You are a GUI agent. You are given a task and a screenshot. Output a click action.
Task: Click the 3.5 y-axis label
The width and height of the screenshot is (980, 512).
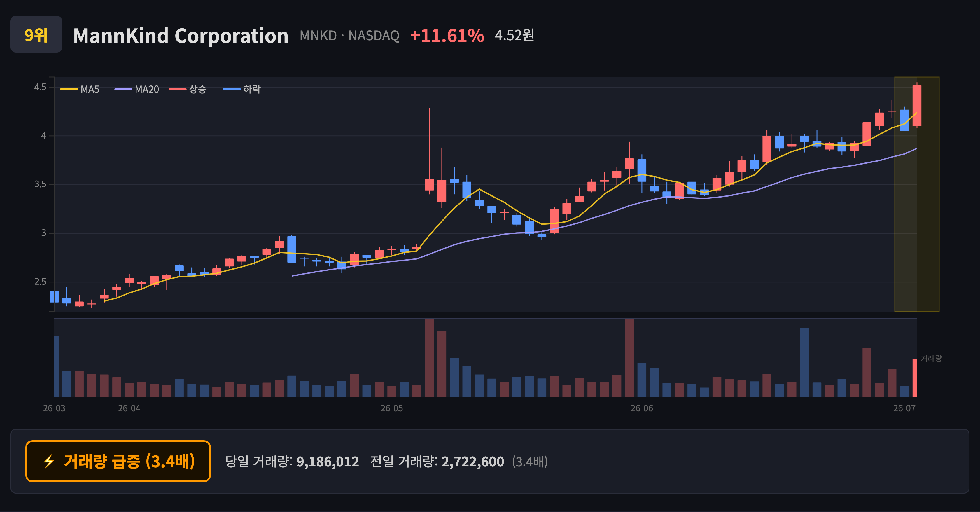coord(40,184)
